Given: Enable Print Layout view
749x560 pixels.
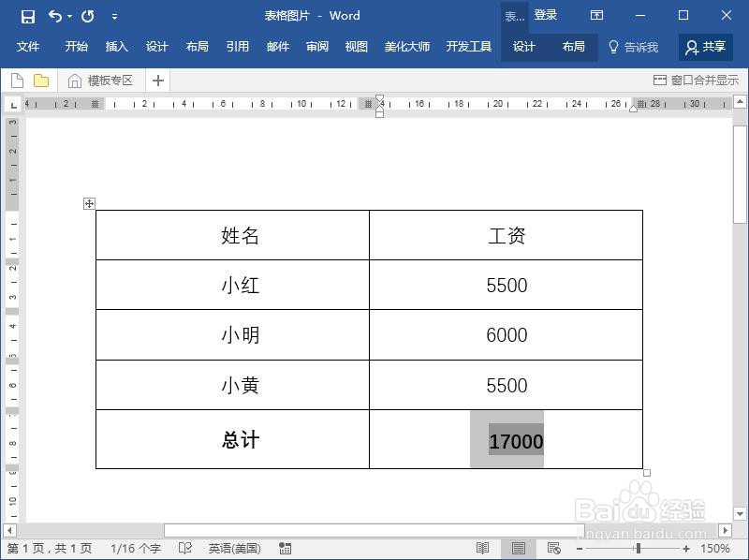Looking at the screenshot, I should [518, 548].
